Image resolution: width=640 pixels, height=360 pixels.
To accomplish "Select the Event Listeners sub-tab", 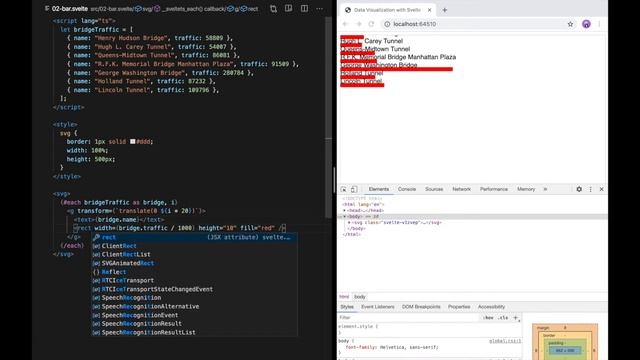I will coord(378,307).
